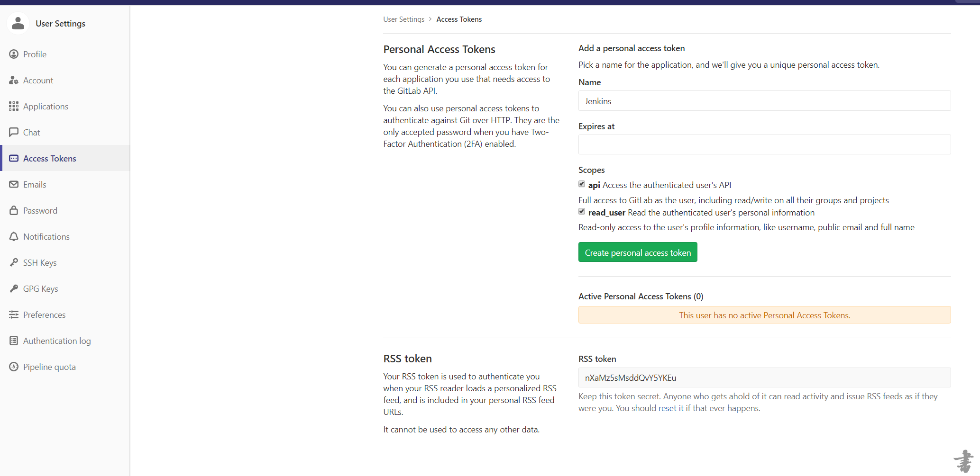Uncheck the read_user scope checkbox
The image size is (980, 476).
pos(582,212)
